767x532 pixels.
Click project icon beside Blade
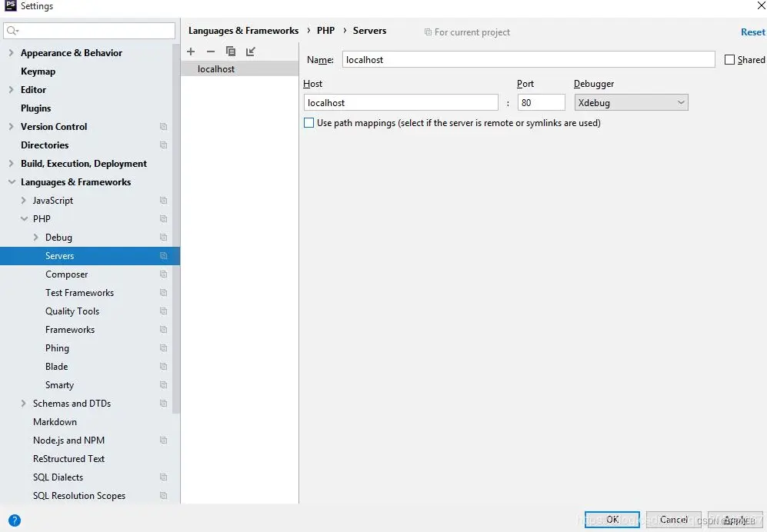tap(163, 367)
